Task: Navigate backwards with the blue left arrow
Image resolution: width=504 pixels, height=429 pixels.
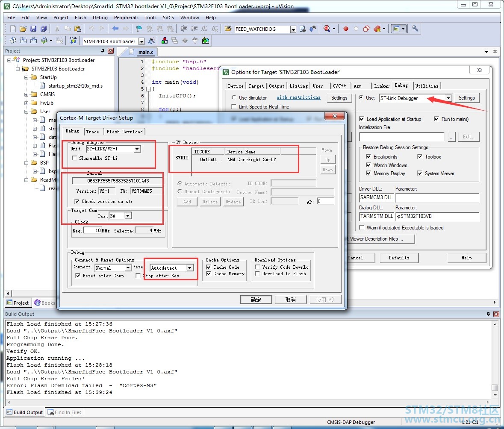Action: 115,29
